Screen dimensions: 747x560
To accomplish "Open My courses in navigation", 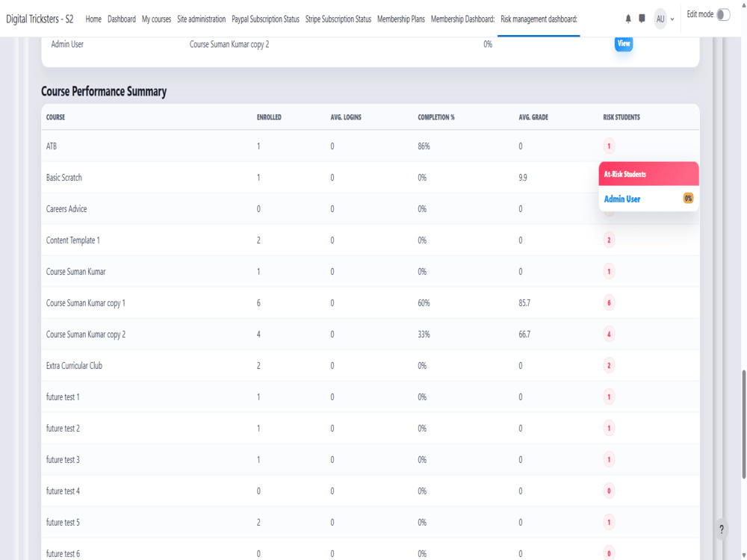I will pos(156,19).
